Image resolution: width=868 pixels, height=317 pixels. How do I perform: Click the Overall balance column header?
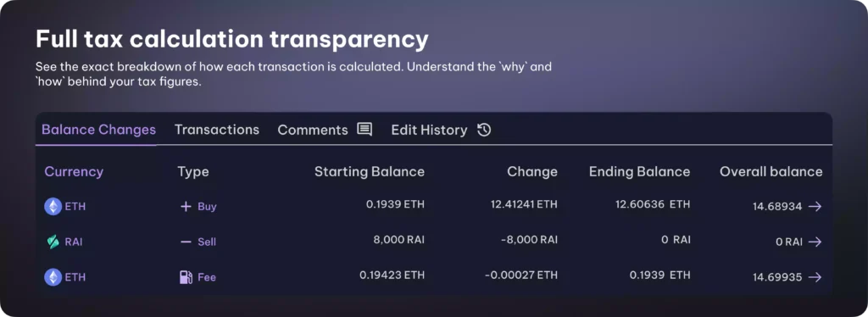771,171
